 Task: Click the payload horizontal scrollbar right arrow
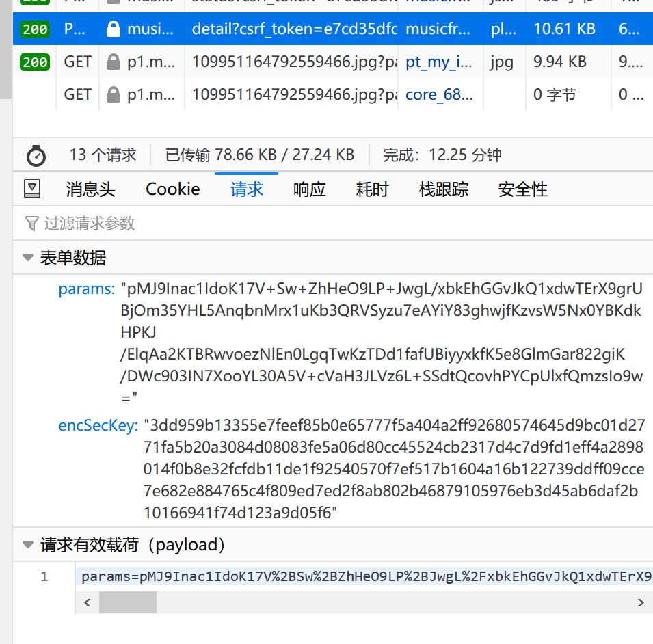pos(640,602)
